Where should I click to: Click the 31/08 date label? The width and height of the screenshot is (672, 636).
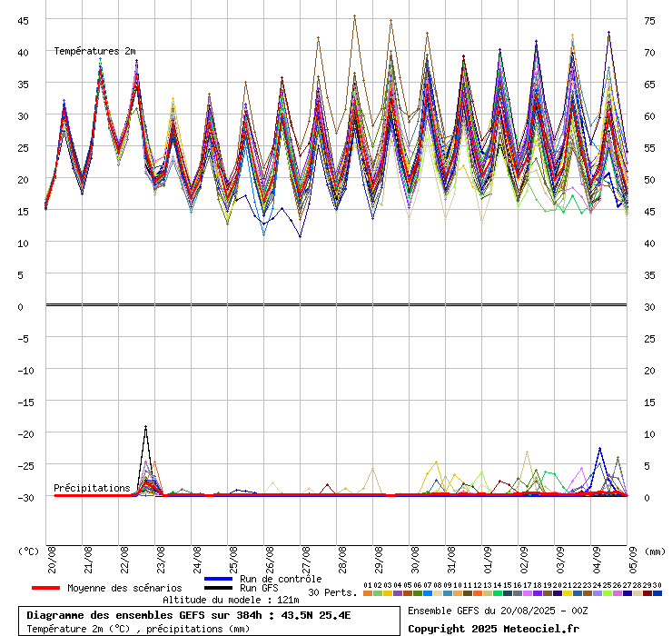click(451, 560)
